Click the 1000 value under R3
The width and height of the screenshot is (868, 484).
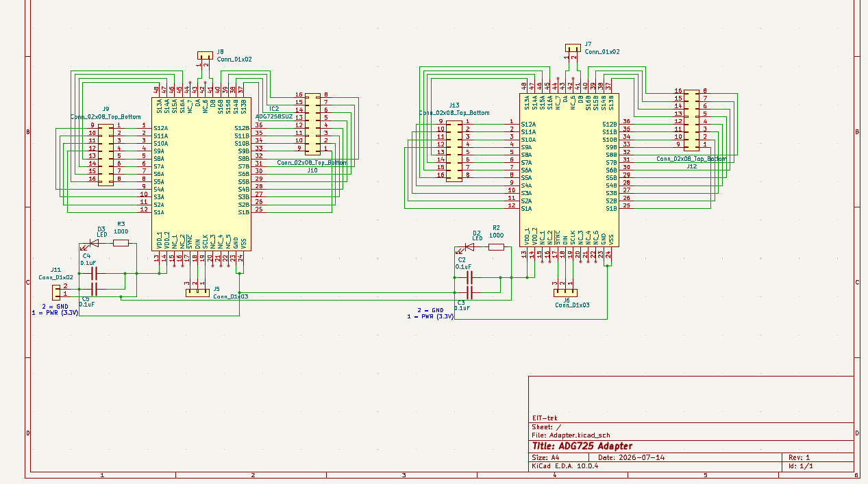click(121, 231)
